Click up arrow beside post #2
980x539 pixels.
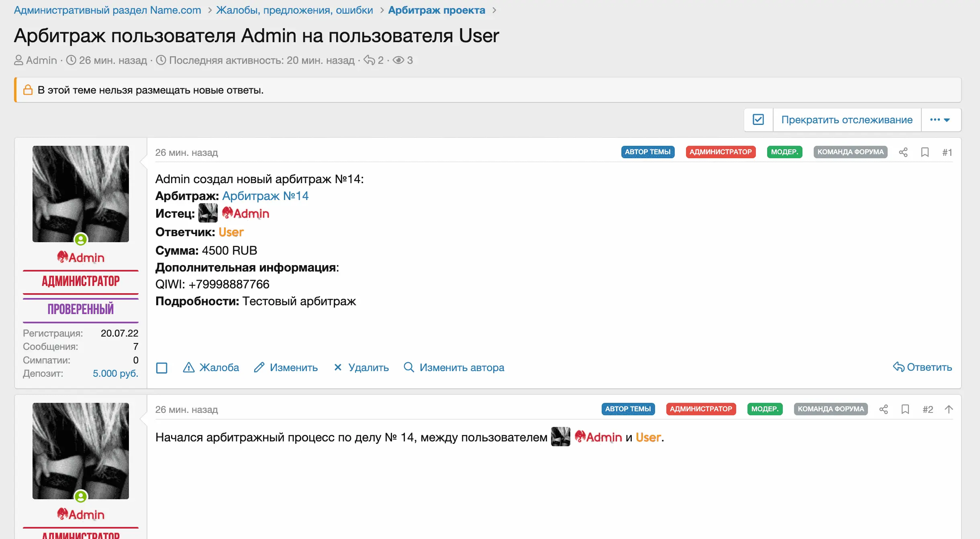click(x=949, y=409)
